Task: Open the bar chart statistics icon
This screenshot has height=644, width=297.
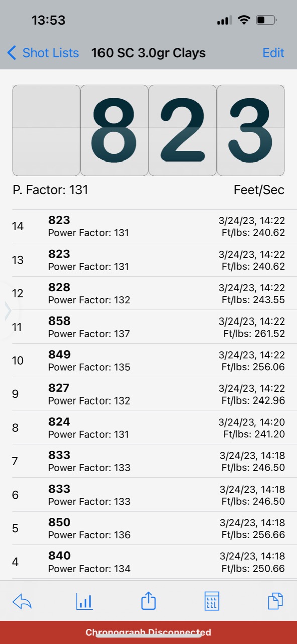Action: 84,601
